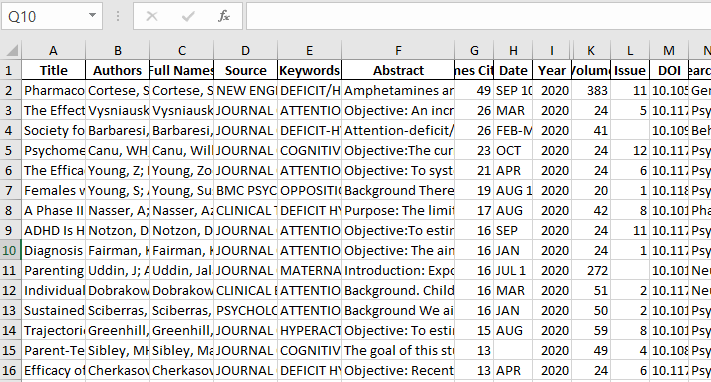Click the author cell Canu, WH
The width and height of the screenshot is (711, 382).
(117, 151)
